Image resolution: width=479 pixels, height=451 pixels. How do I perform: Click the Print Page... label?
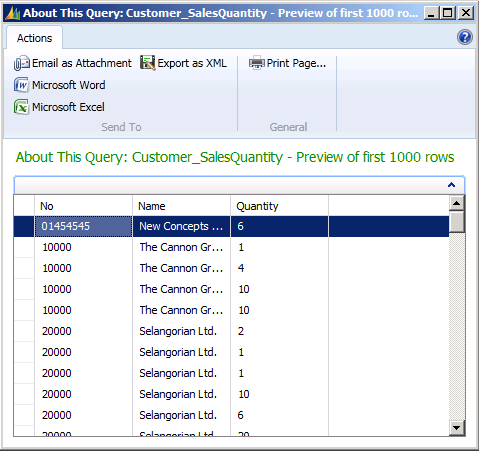tap(296, 63)
